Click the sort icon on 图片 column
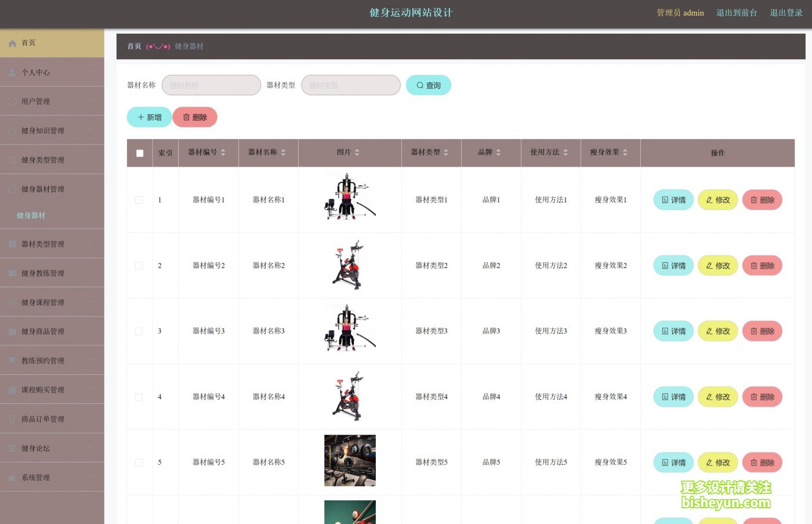 pos(357,153)
